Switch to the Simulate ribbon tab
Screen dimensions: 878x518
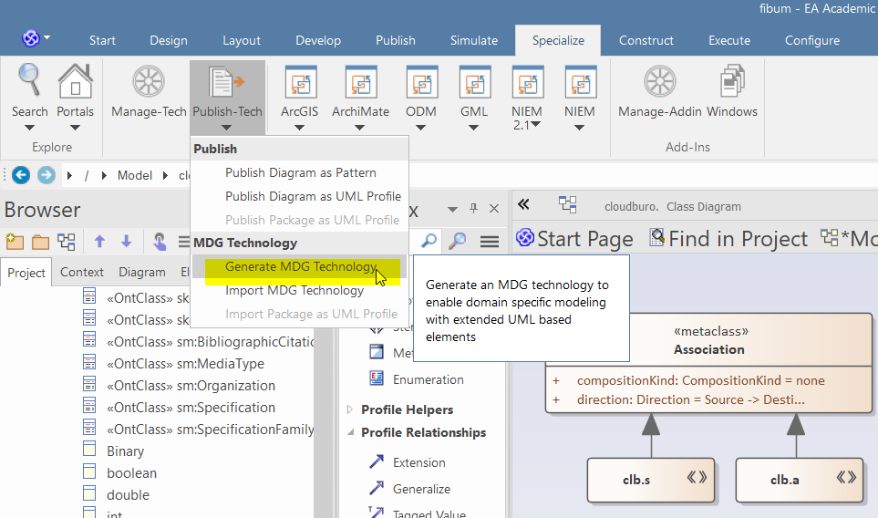tap(473, 40)
